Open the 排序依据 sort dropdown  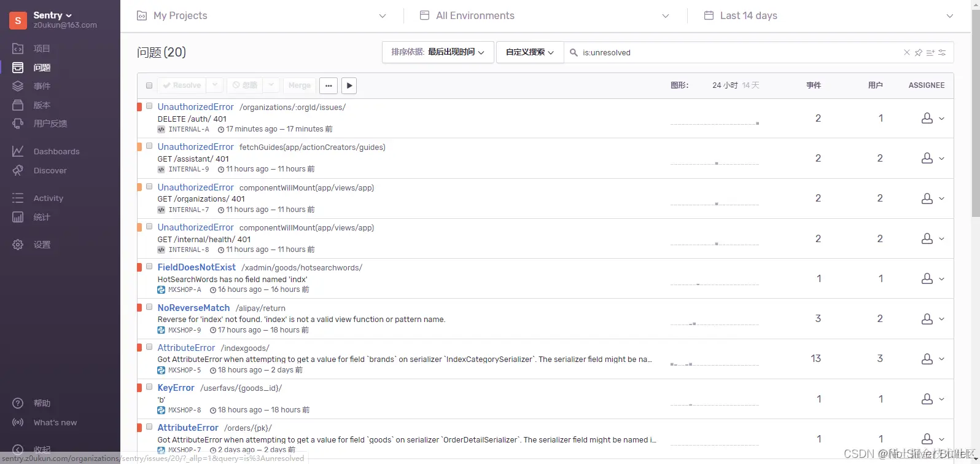click(x=438, y=52)
